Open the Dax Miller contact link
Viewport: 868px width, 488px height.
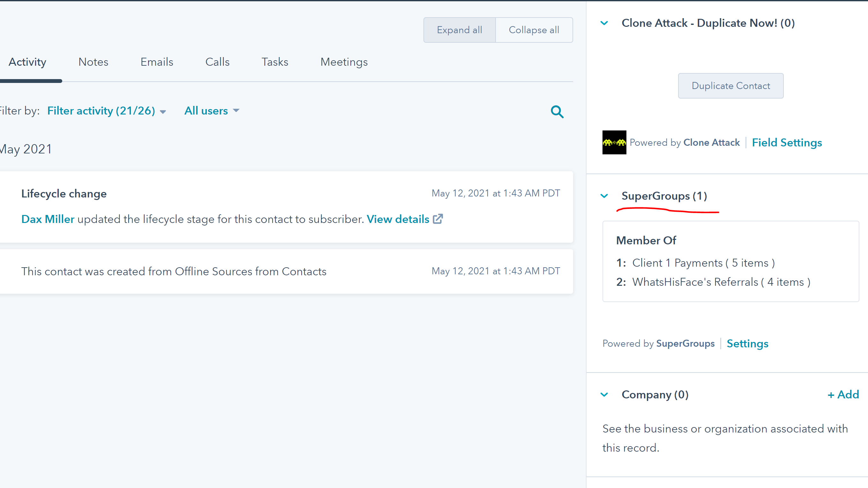[x=48, y=219]
